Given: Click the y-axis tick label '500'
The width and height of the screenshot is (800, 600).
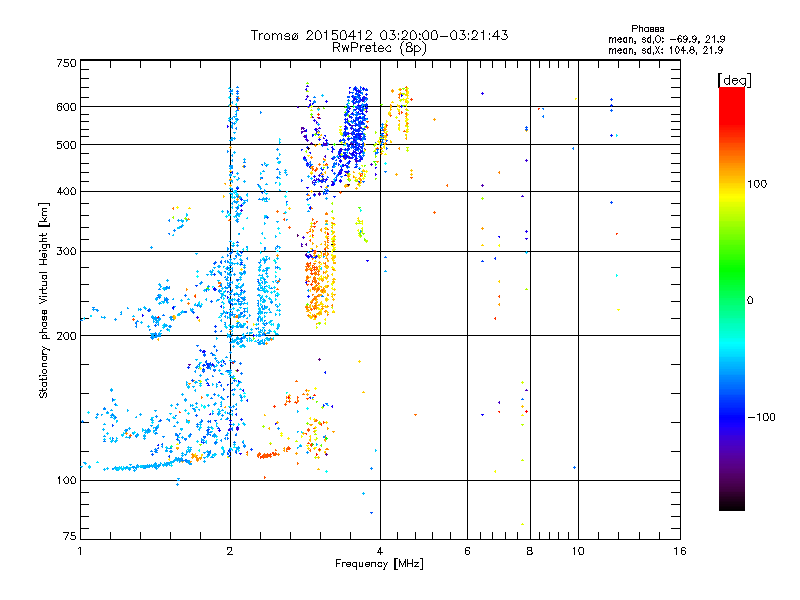Looking at the screenshot, I should (x=66, y=145).
